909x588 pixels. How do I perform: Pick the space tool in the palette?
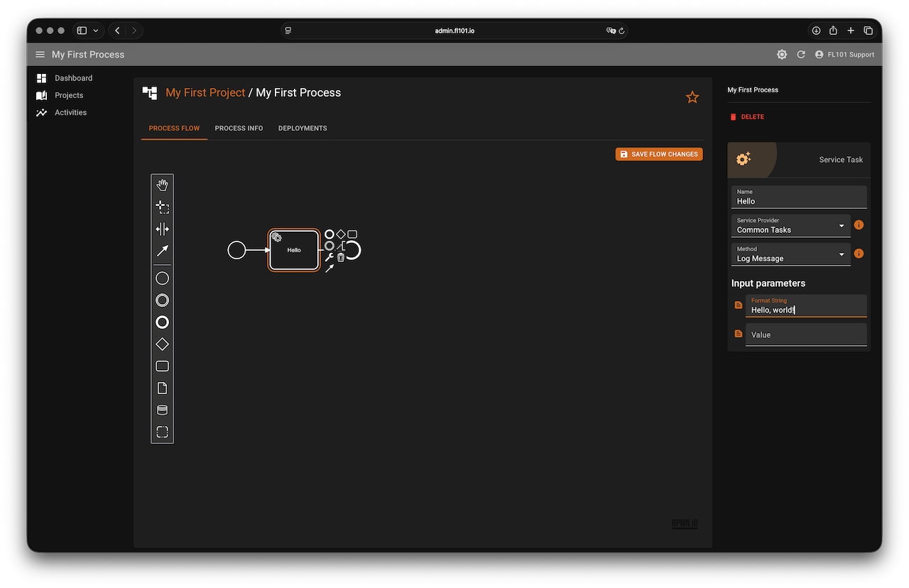(x=162, y=229)
